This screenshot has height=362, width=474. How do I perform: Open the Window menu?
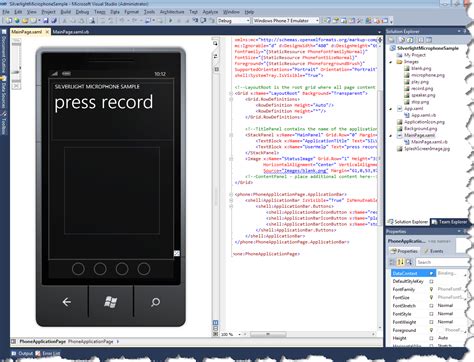tap(231, 12)
